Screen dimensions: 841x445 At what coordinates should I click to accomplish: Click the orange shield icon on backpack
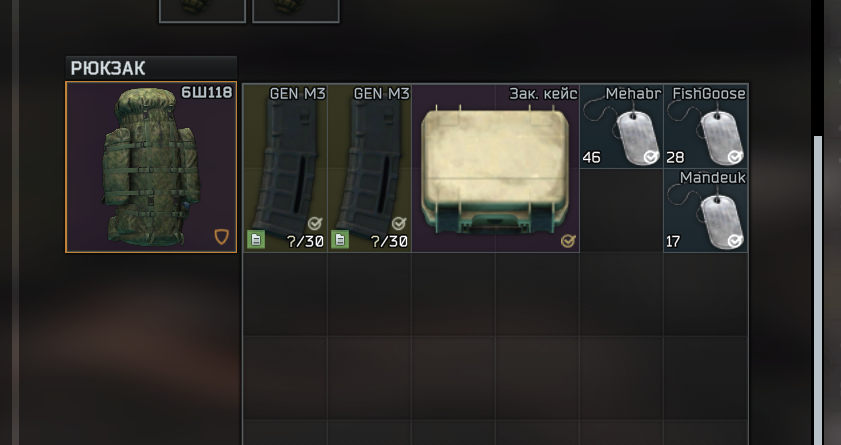click(222, 236)
